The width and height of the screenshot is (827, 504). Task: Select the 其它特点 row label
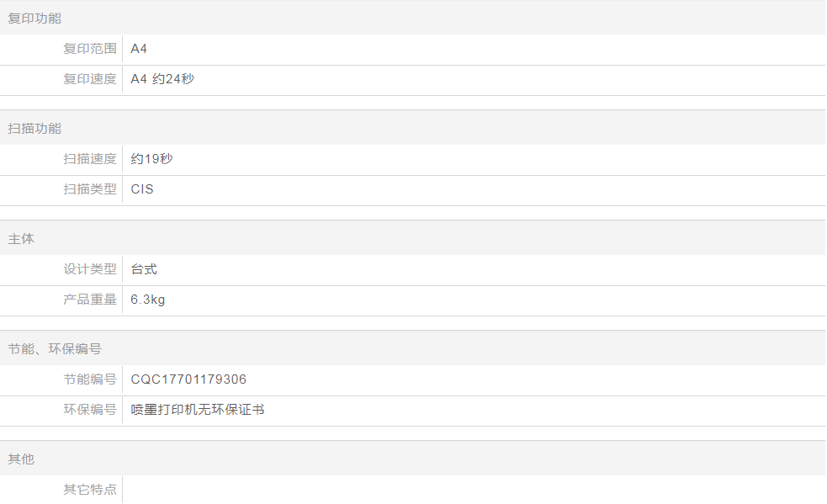(90, 489)
